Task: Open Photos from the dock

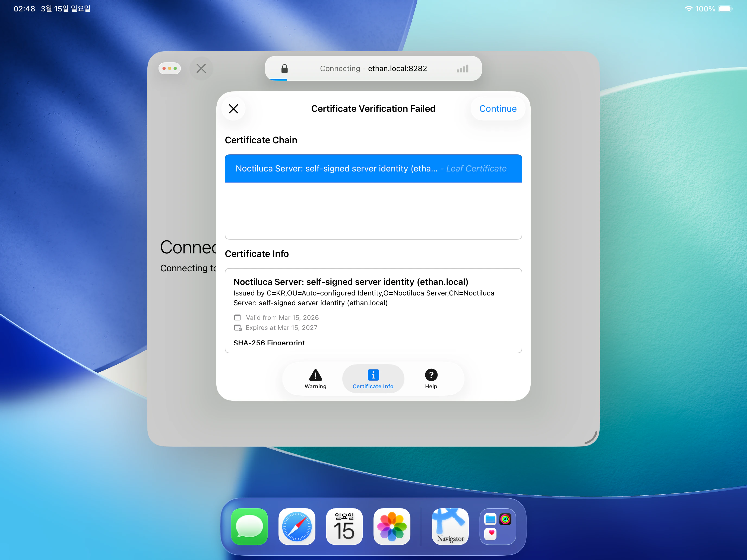Action: pyautogui.click(x=392, y=526)
